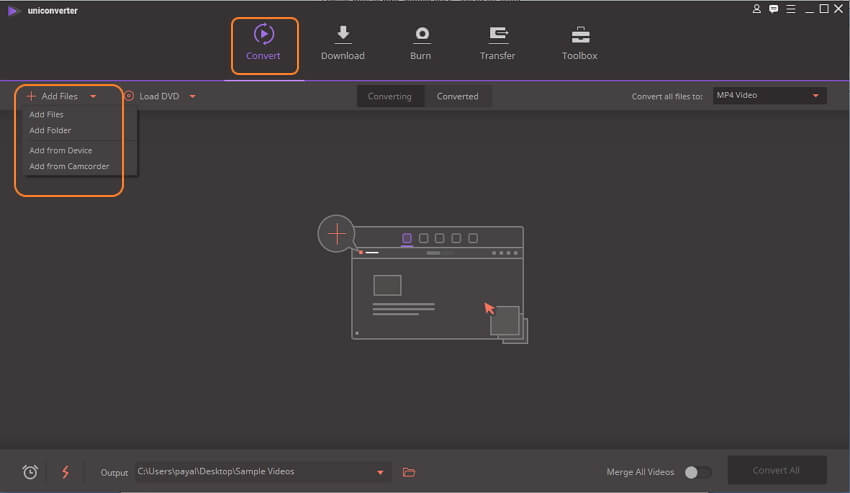
Task: Open the scheduler alarm clock icon
Action: click(x=30, y=472)
